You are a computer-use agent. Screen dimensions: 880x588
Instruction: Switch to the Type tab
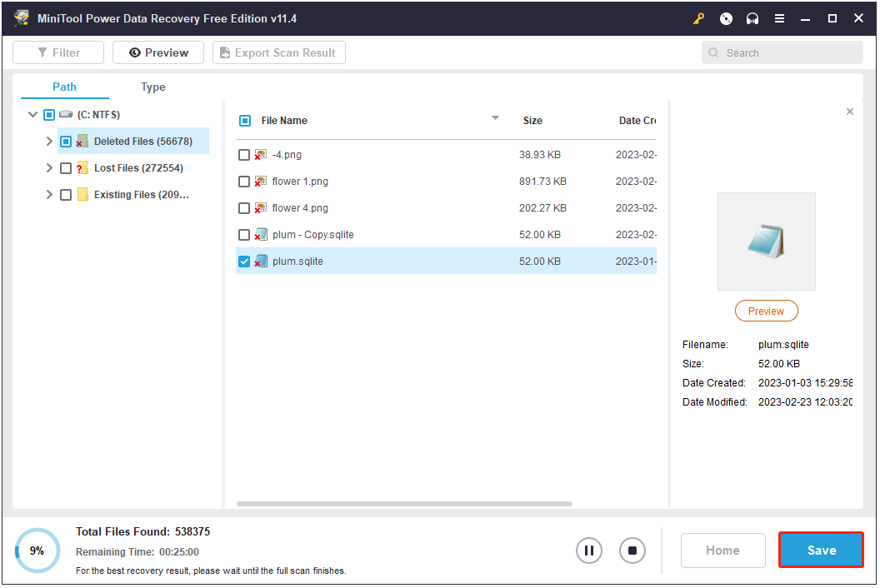click(153, 87)
